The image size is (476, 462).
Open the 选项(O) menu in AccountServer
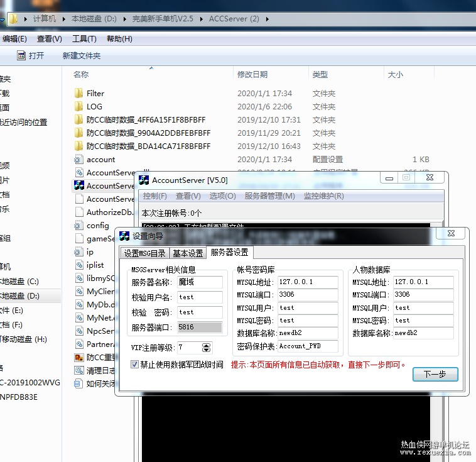[x=222, y=196]
